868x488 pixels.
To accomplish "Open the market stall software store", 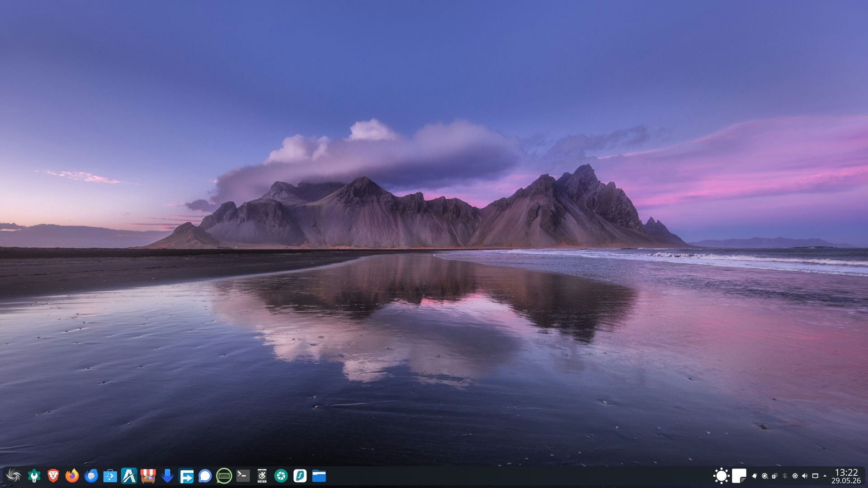I will click(x=148, y=476).
